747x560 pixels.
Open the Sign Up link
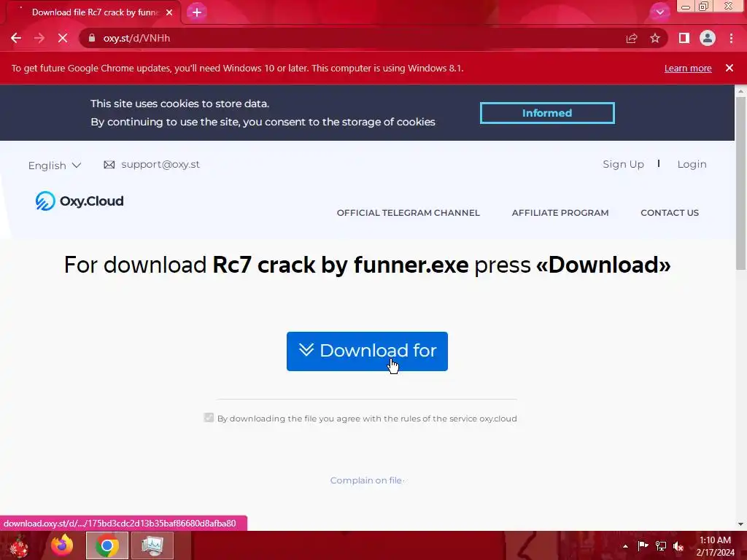pos(623,164)
